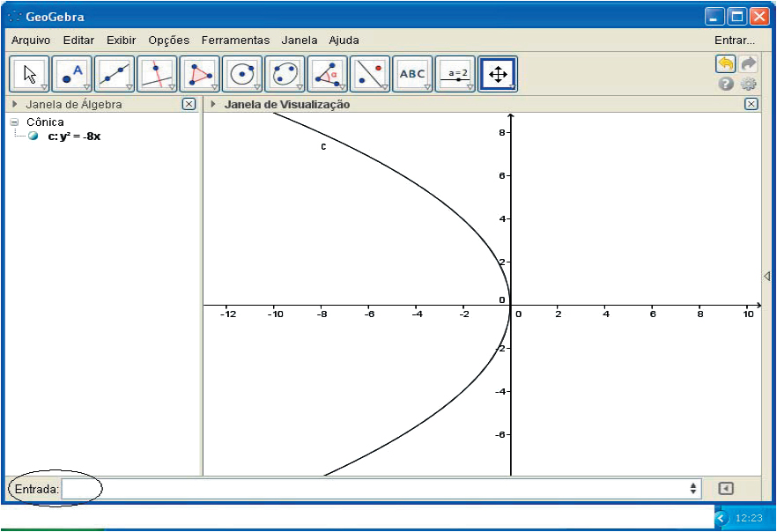Collapse the Cônica tree group
777x532 pixels.
click(x=14, y=122)
